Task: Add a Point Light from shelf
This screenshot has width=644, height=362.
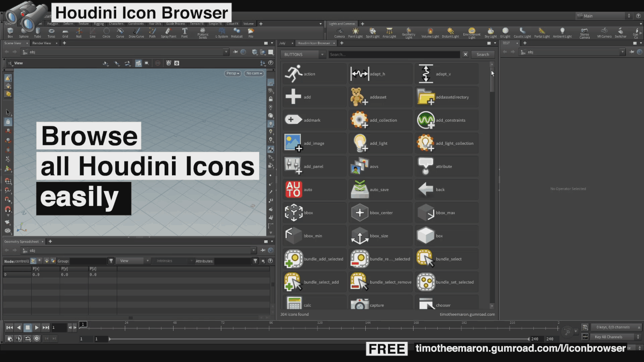Action: point(355,33)
